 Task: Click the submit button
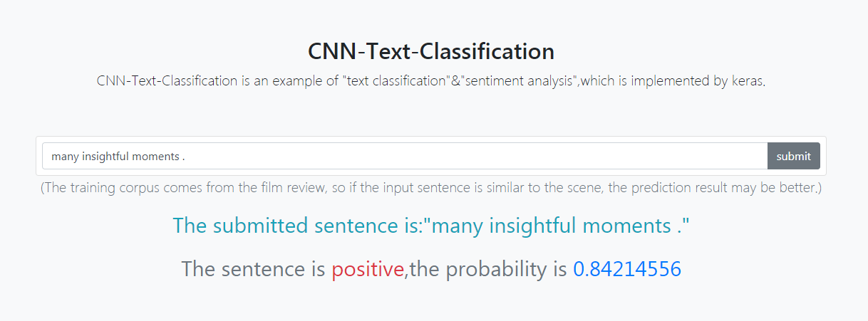point(793,156)
